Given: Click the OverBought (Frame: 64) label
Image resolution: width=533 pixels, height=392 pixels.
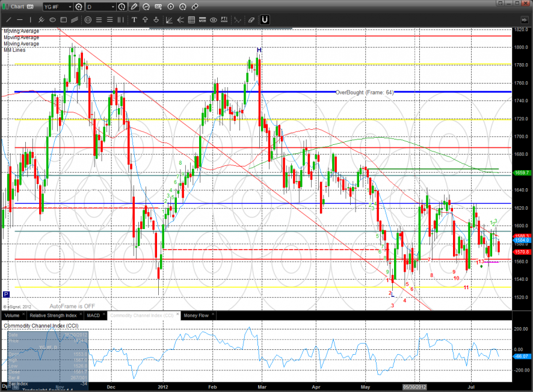Looking at the screenshot, I should 365,93.
